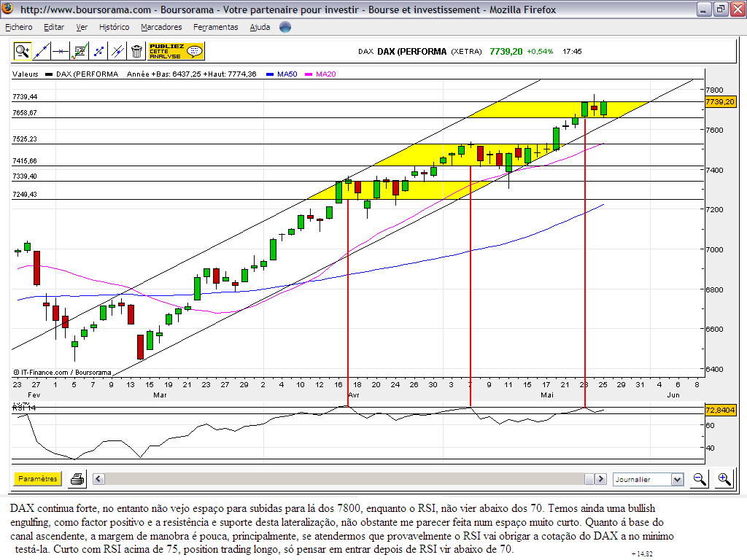Click the 7525,23 level label
Image resolution: width=747 pixels, height=560 pixels.
[25, 139]
